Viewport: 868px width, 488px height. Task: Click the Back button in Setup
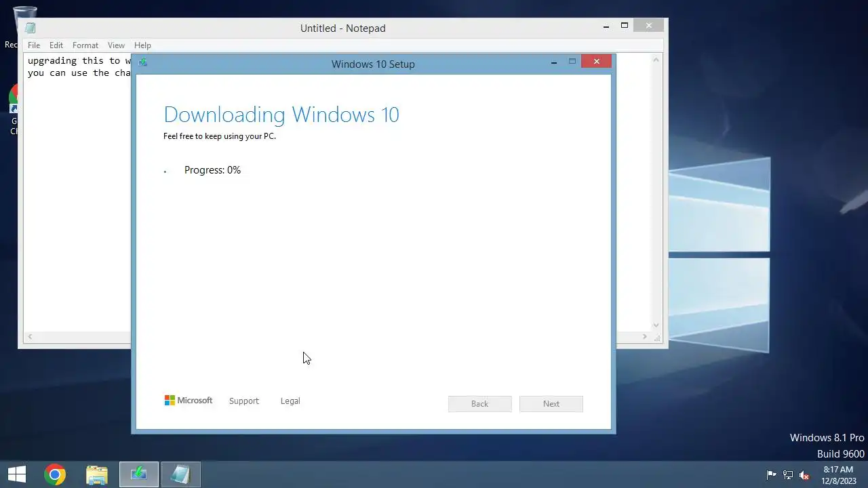point(479,404)
